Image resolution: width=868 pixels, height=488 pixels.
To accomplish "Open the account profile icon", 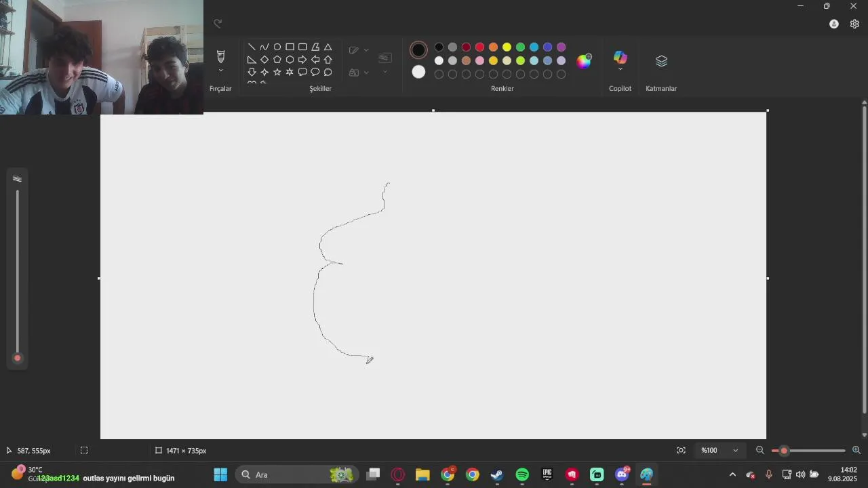I will click(x=834, y=24).
